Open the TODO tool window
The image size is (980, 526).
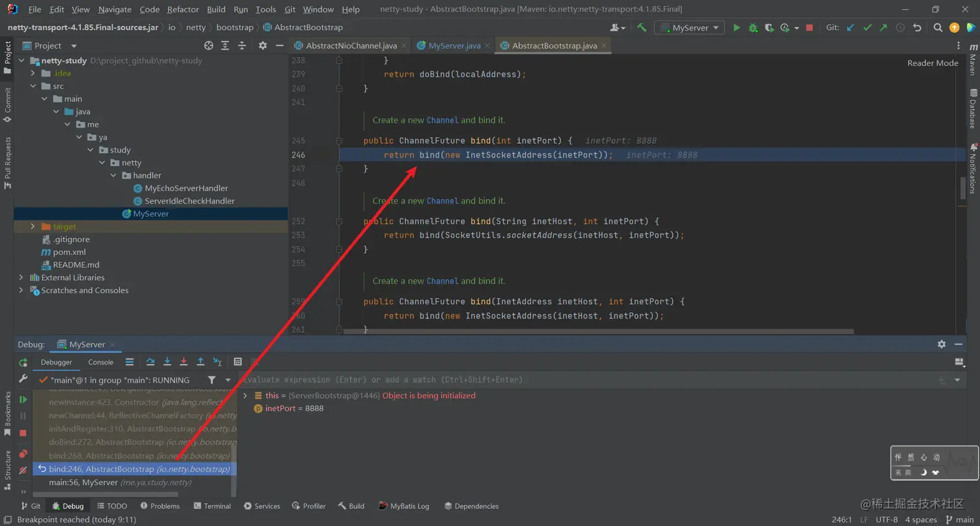[112, 506]
